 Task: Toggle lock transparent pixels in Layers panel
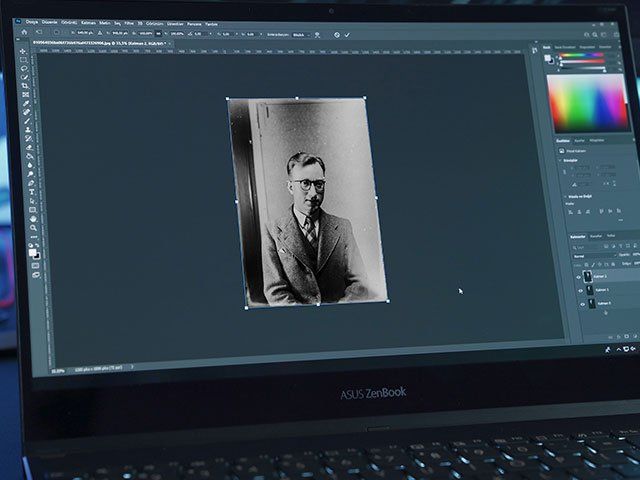coord(587,265)
